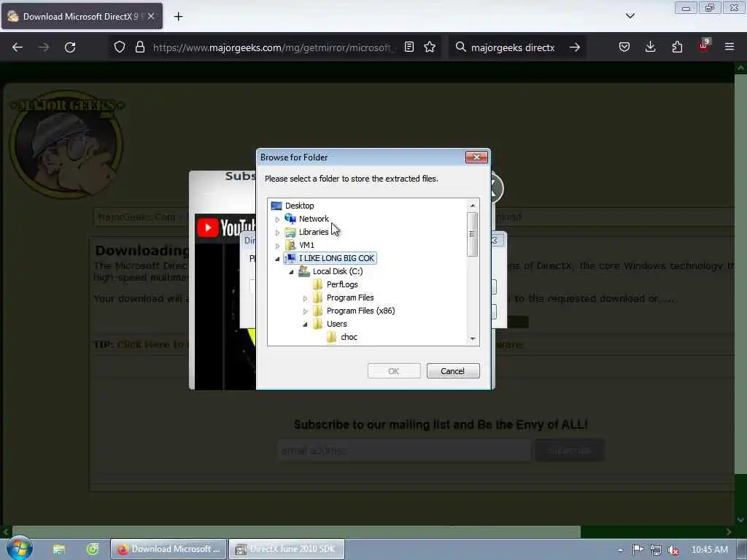747x560 pixels.
Task: Expand the Network tree node
Action: [277, 219]
